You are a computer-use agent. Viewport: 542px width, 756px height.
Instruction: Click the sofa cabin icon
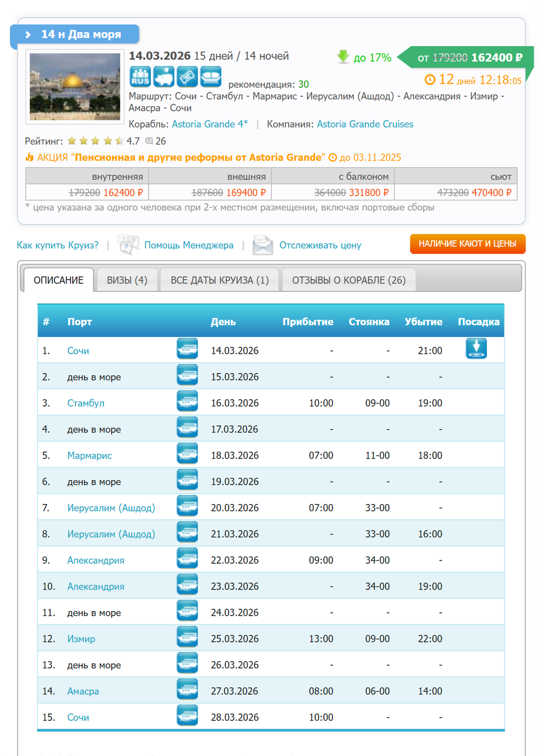pyautogui.click(x=211, y=77)
